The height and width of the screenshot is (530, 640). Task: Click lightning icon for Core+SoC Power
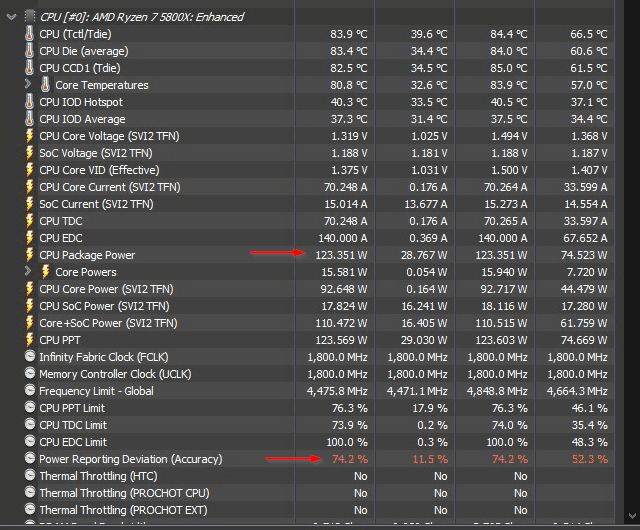[x=29, y=323]
